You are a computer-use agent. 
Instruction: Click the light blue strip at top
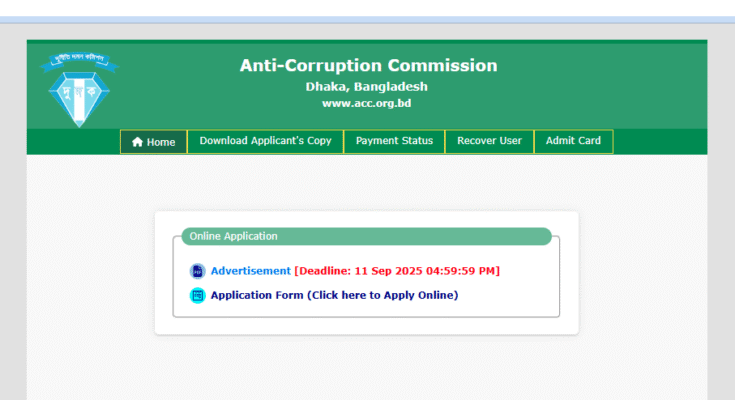pos(368,20)
